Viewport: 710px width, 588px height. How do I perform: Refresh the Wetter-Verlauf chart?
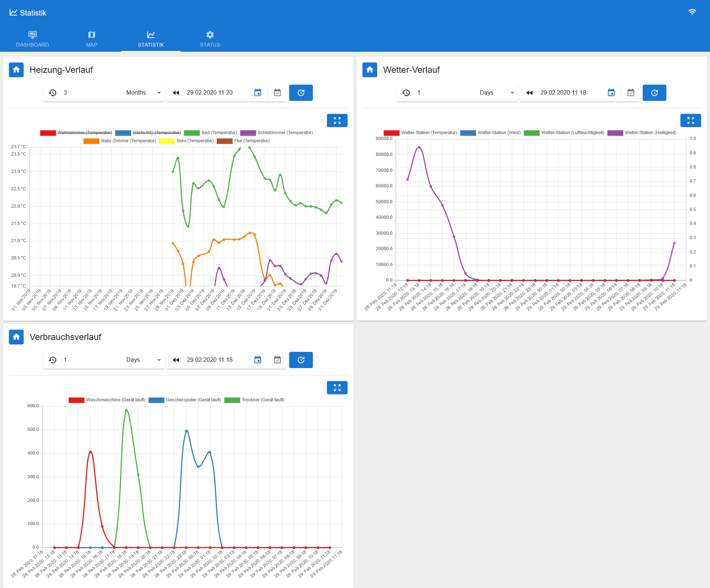(655, 93)
